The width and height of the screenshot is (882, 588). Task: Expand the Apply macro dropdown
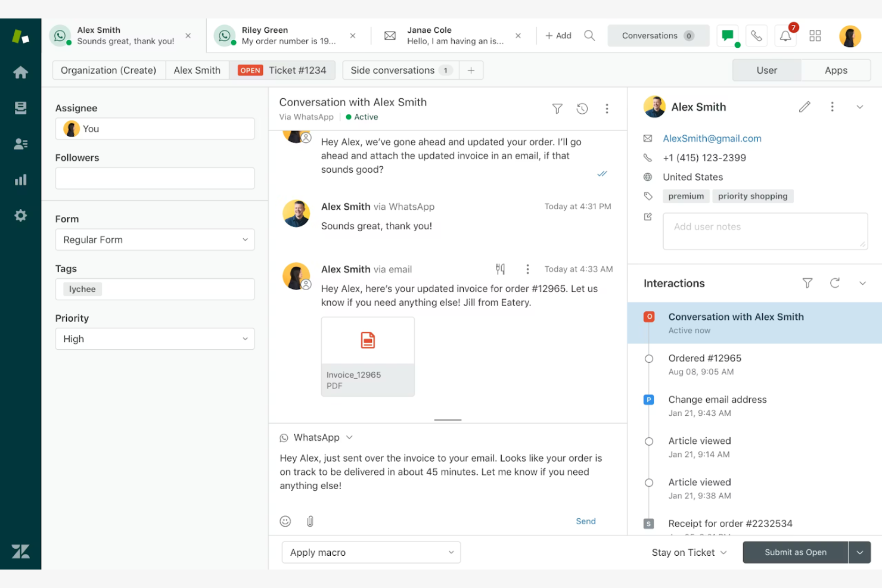point(370,552)
